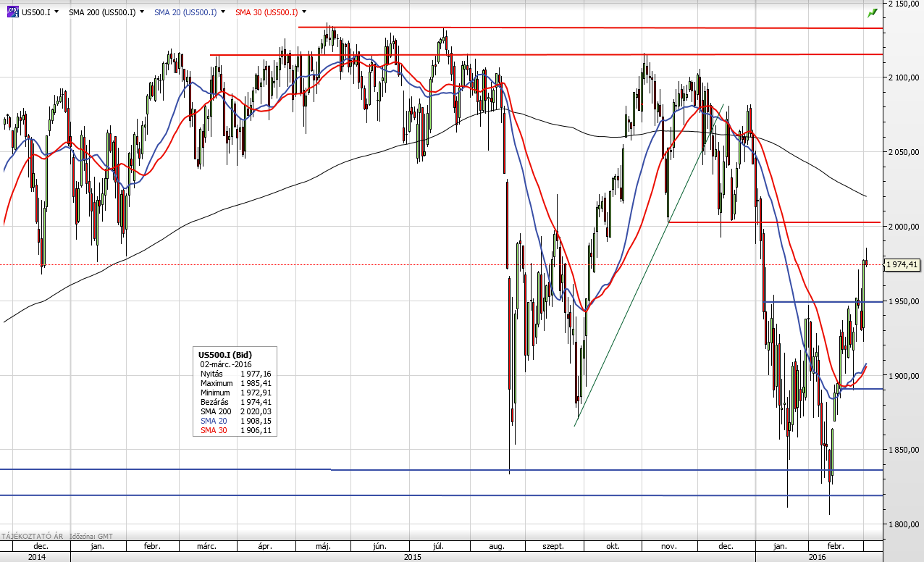This screenshot has height=562, width=924.
Task: Open the SMA 30 (US500.I) indicator dropdown
Action: click(303, 12)
